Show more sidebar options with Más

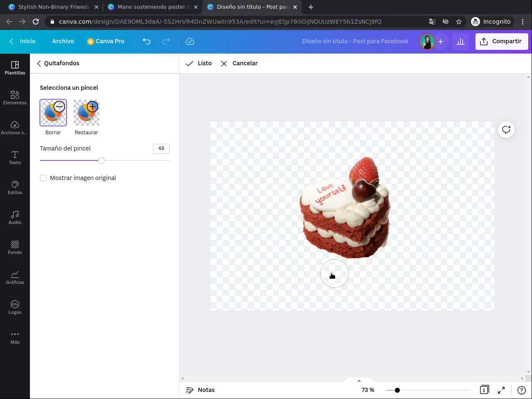coord(15,337)
